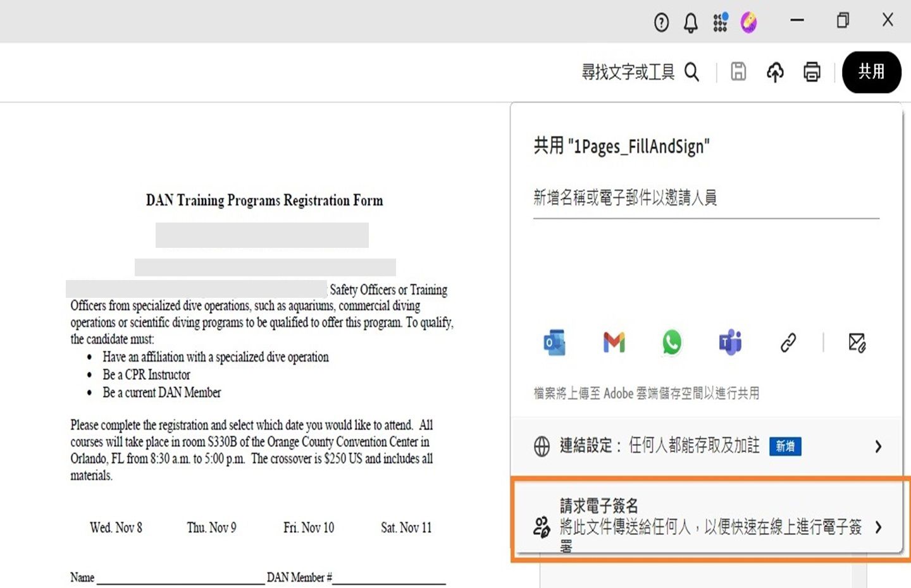This screenshot has width=911, height=588.
Task: Send the file through WhatsApp
Action: point(671,343)
